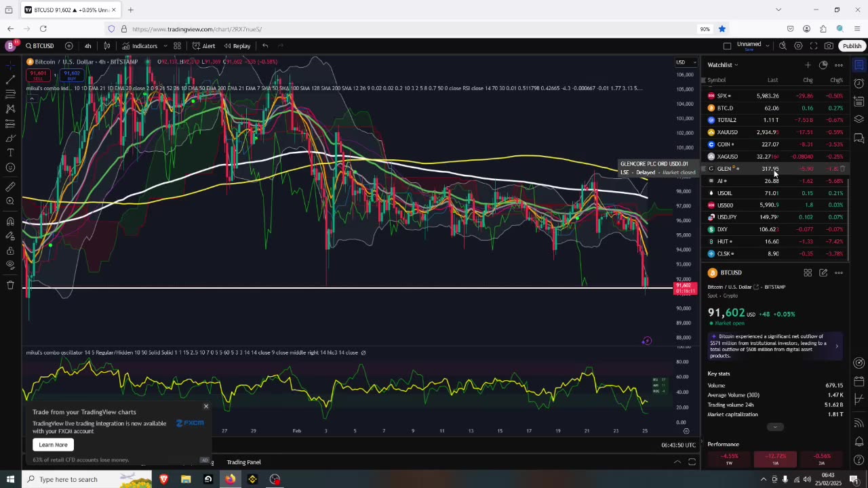Open the candlestick chart style menu
Image resolution: width=868 pixels, height=488 pixels.
(106, 46)
